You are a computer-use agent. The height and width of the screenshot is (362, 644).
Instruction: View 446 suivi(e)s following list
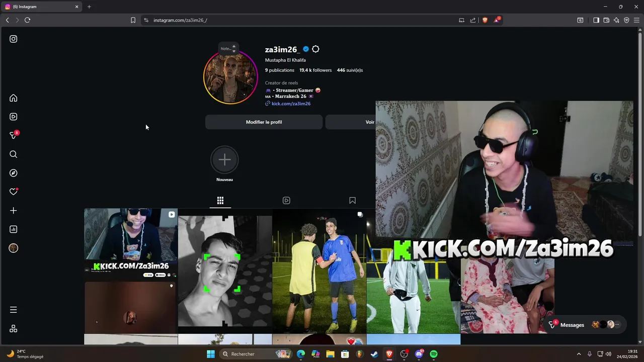pos(350,70)
